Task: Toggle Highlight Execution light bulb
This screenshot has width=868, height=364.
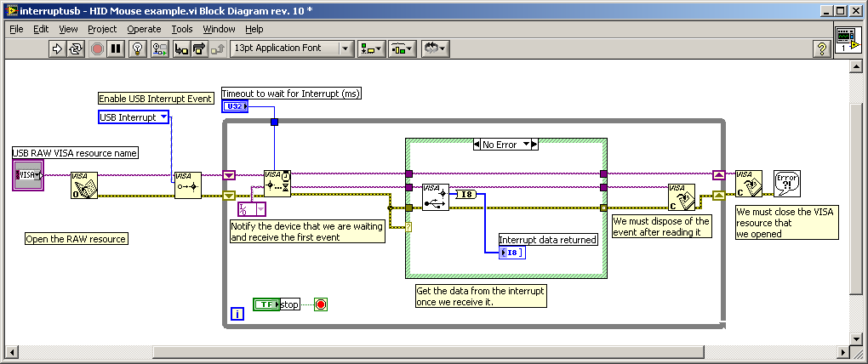Action: (138, 48)
